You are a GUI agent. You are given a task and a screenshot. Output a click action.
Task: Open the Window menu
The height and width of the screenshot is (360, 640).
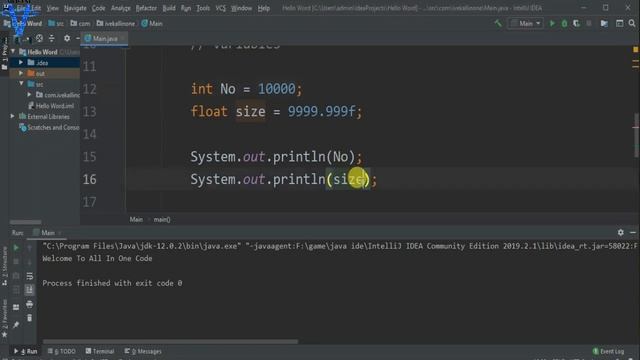pos(241,8)
